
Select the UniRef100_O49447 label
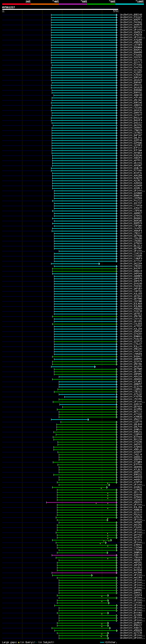point(131,128)
